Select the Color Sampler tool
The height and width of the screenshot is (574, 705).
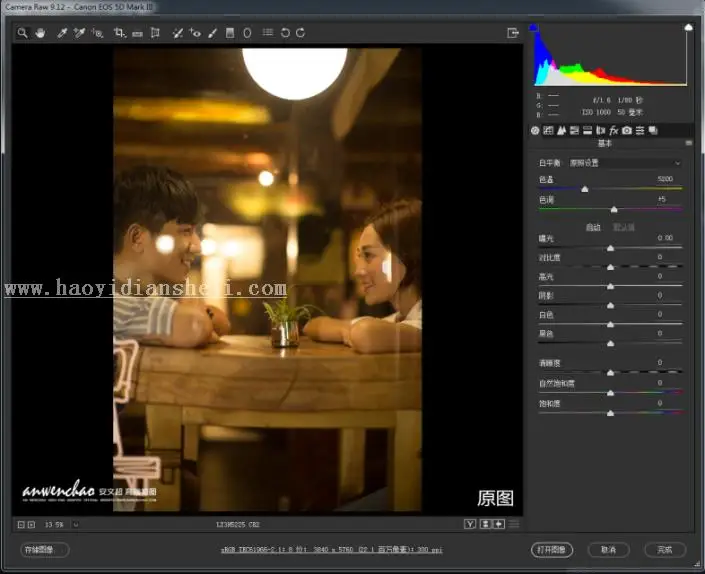(80, 33)
